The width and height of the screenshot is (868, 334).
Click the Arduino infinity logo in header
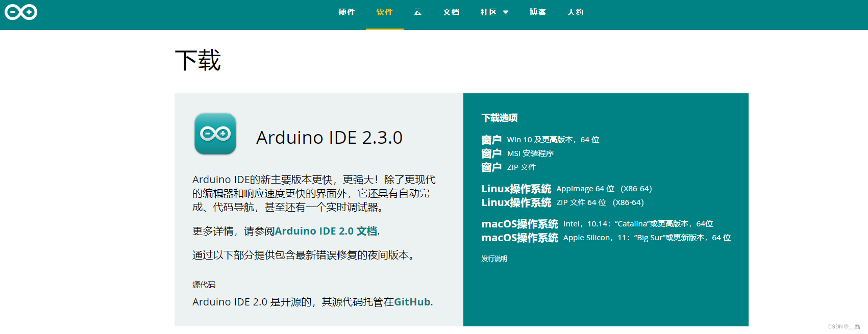(x=21, y=12)
